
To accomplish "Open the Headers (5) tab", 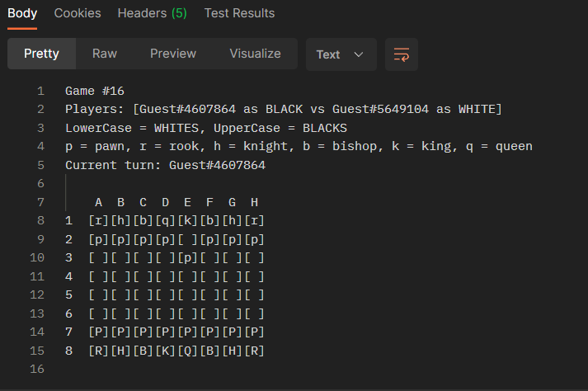I will coord(152,13).
